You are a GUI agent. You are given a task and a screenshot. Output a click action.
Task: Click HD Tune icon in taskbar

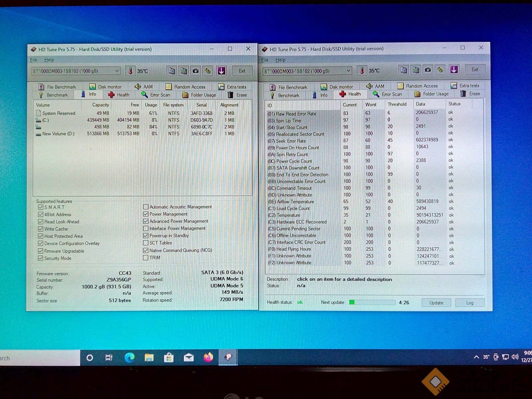(x=228, y=358)
